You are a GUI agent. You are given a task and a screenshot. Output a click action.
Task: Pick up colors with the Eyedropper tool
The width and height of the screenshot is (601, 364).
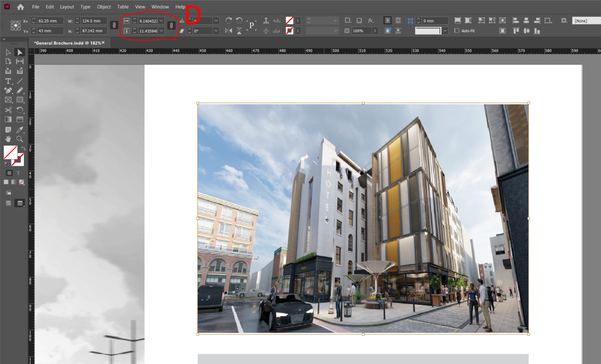[x=20, y=129]
